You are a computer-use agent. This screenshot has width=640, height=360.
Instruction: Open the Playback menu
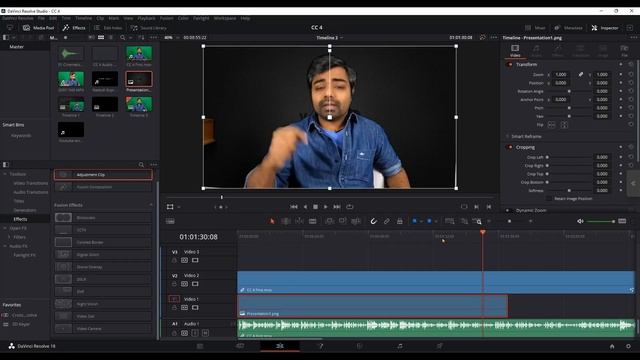pyautogui.click(x=146, y=18)
